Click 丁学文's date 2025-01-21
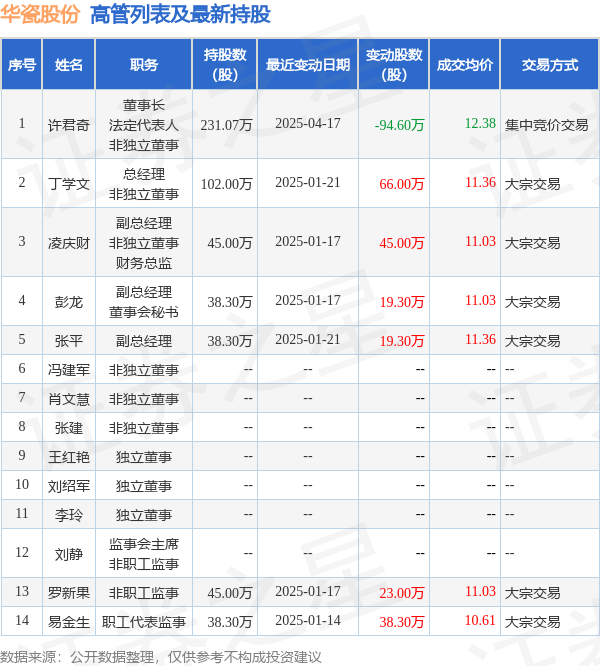 308,182
